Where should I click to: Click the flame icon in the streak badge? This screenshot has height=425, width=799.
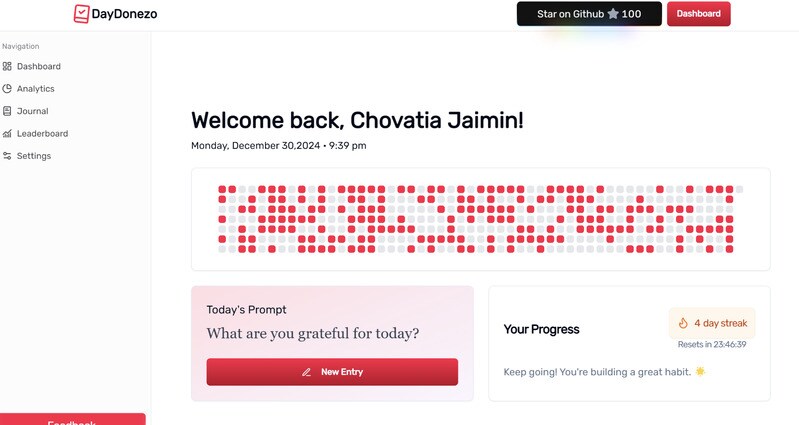pyautogui.click(x=683, y=323)
